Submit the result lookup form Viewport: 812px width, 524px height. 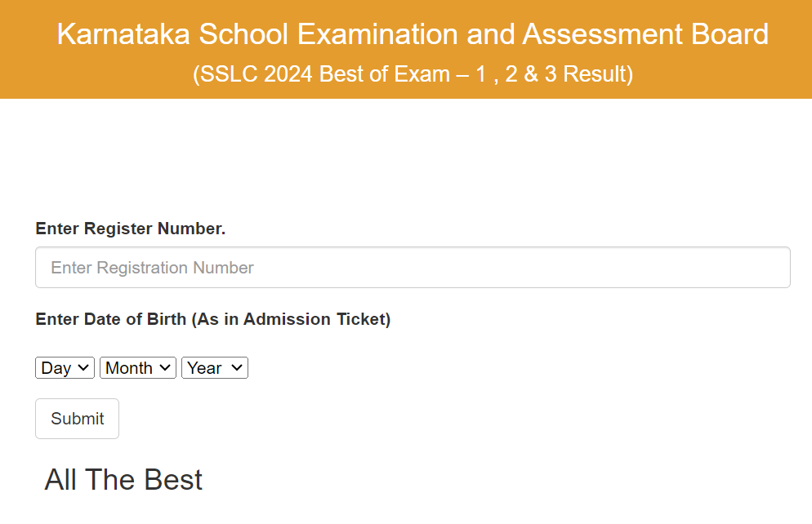pyautogui.click(x=77, y=419)
